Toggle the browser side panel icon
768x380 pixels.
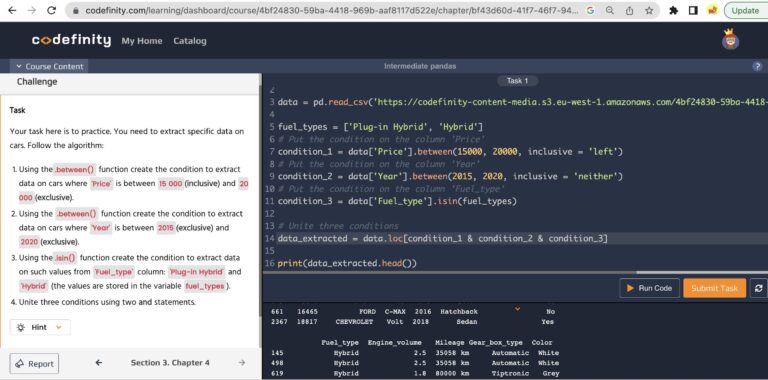tap(693, 10)
